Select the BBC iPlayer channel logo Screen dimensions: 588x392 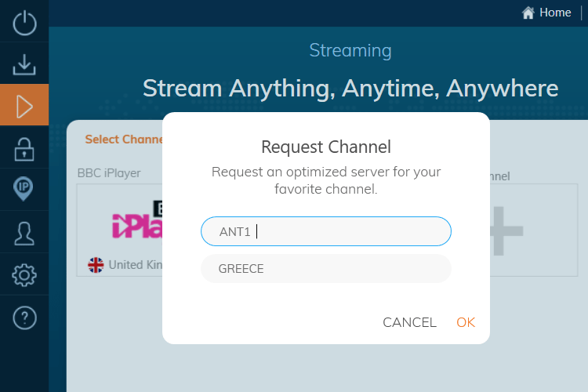pos(138,220)
